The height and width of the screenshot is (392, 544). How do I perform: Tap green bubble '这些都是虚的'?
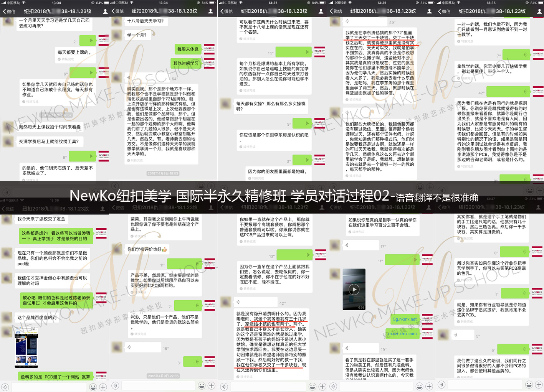56,236
